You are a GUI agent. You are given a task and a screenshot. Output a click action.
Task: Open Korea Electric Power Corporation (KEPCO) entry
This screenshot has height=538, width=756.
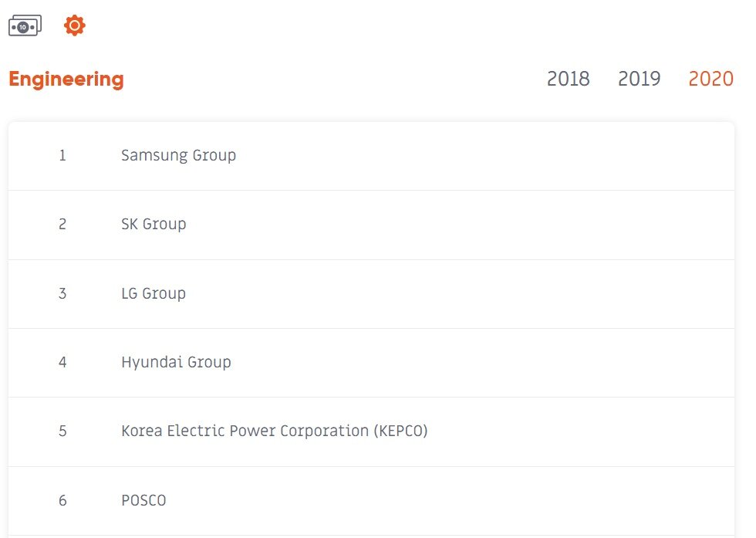point(275,431)
